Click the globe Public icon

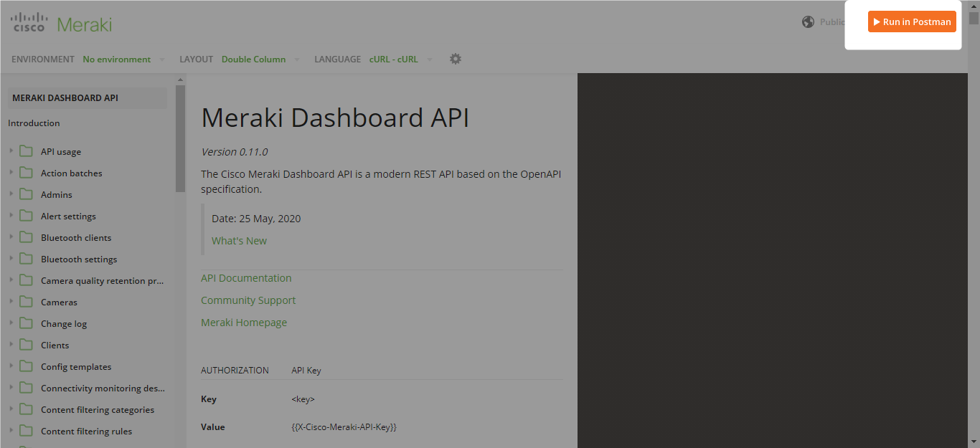[809, 22]
